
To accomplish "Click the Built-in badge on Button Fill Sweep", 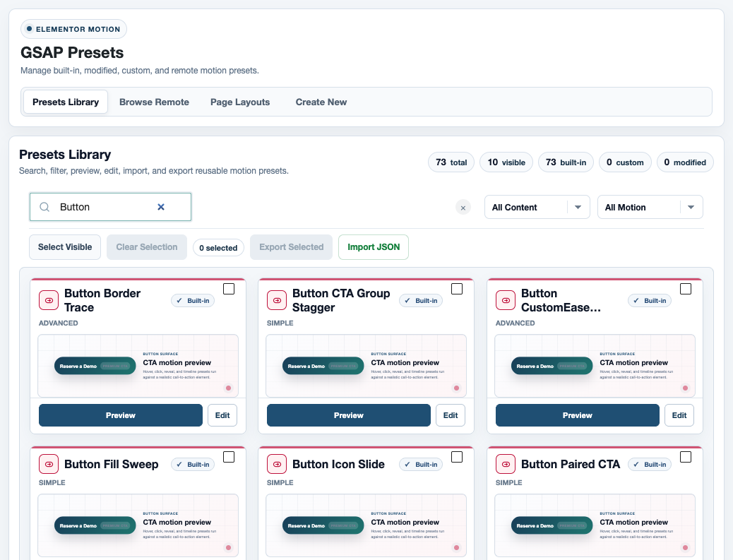I will click(x=193, y=464).
